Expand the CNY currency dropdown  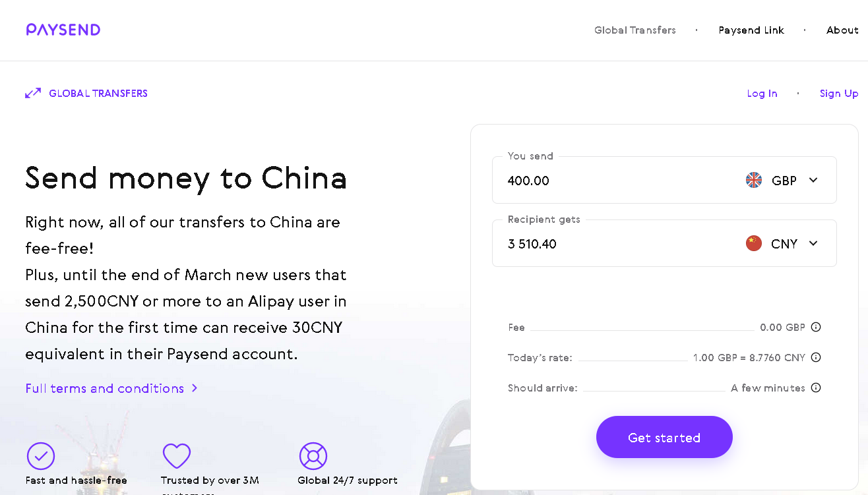point(813,243)
